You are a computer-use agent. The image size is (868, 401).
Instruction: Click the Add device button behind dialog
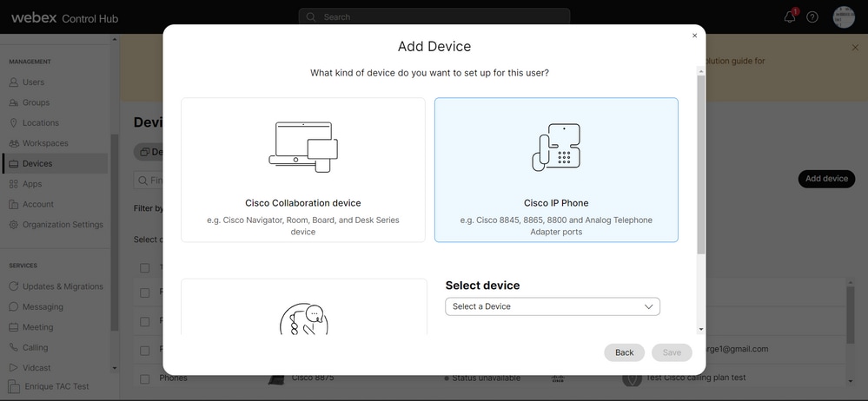pos(826,179)
